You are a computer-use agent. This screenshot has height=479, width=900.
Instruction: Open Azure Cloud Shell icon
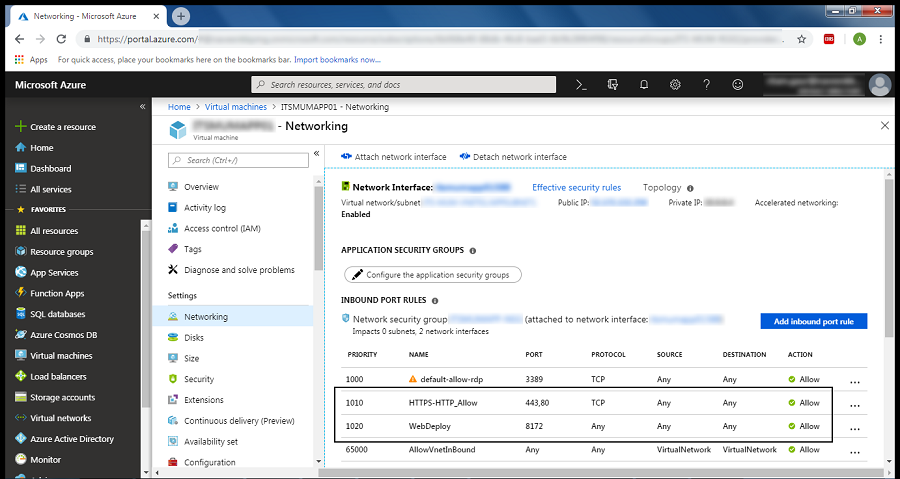click(581, 85)
